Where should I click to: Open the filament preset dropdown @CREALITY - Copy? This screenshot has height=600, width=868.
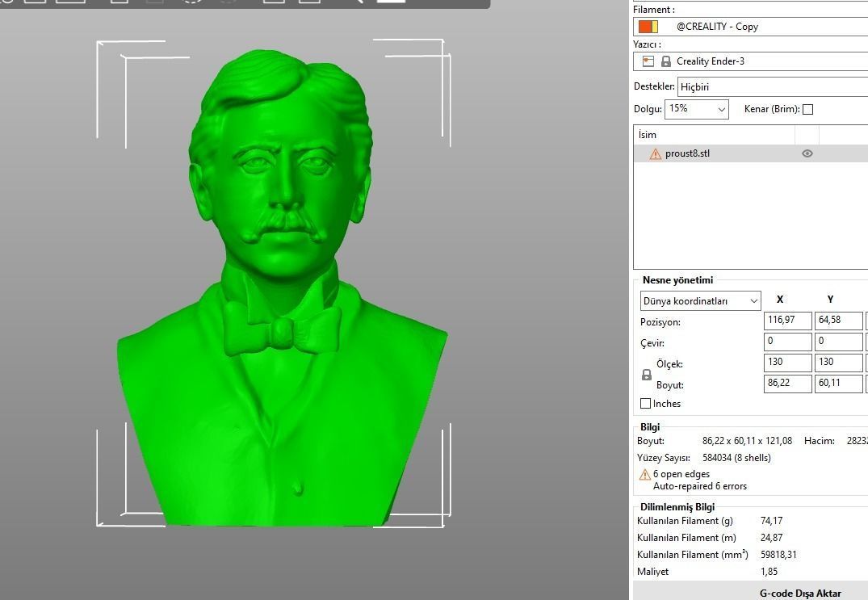pos(751,27)
